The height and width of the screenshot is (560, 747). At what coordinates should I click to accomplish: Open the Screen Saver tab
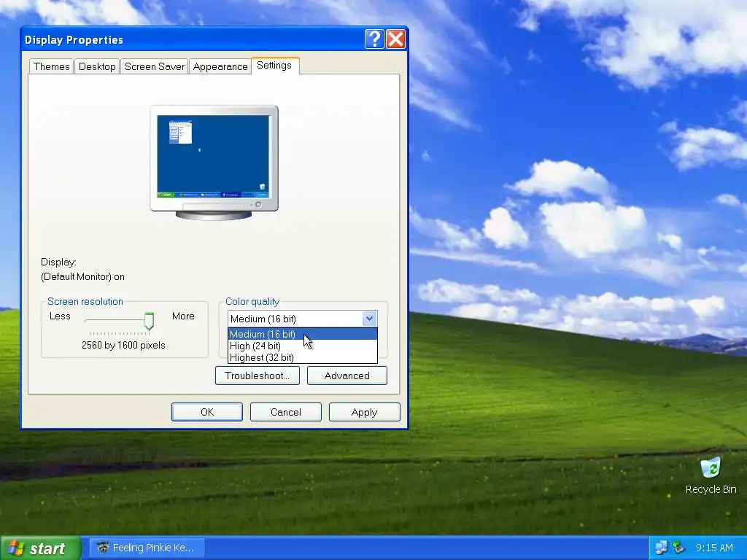click(x=155, y=66)
